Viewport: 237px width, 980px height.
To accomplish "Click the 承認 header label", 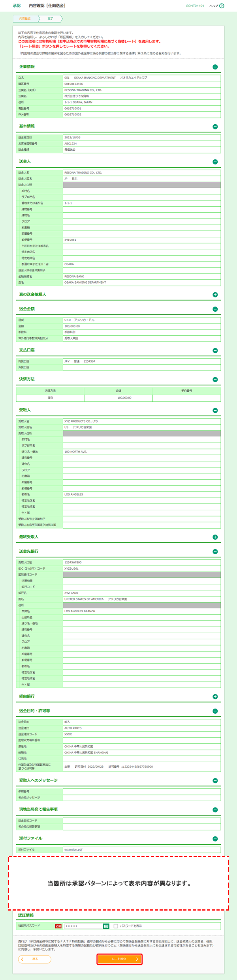I will (x=17, y=6).
